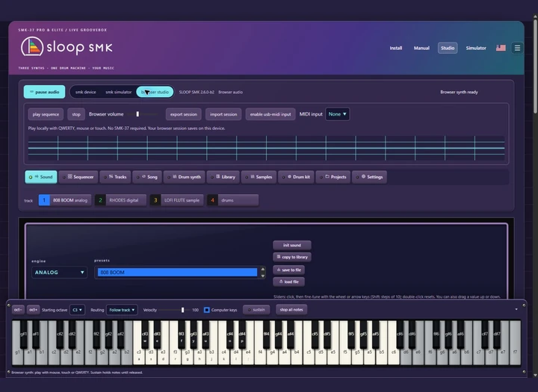Click the Sloop SMK sailboat logo
This screenshot has height=392, width=538.
32,46
